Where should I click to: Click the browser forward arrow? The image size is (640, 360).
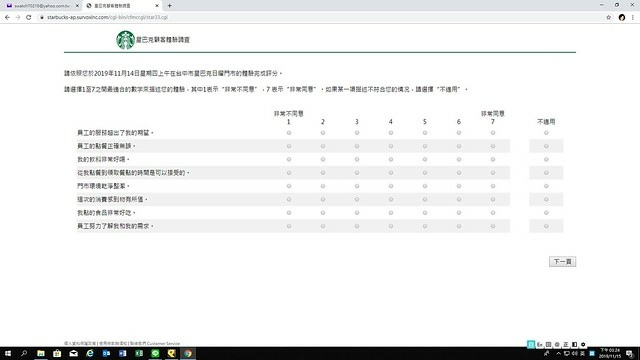[x=18, y=17]
